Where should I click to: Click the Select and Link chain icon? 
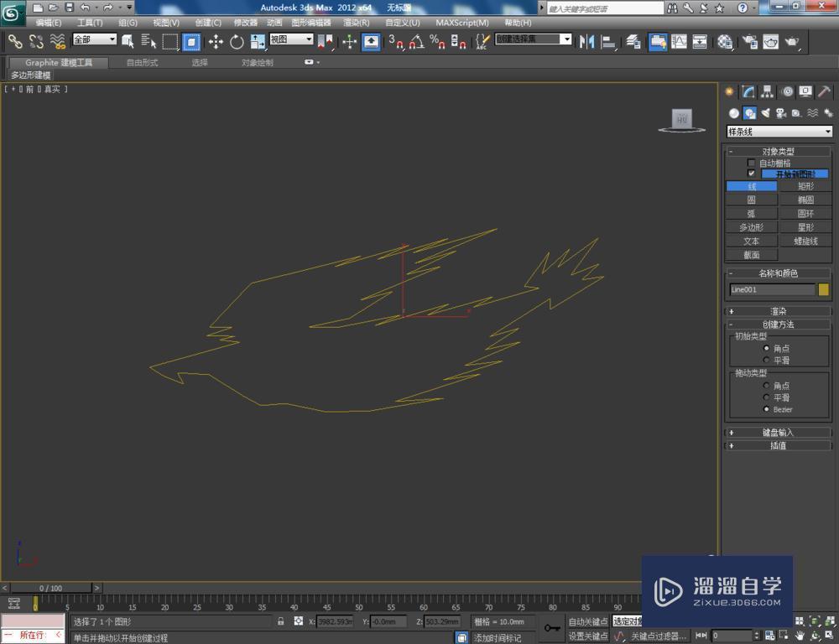pos(15,41)
